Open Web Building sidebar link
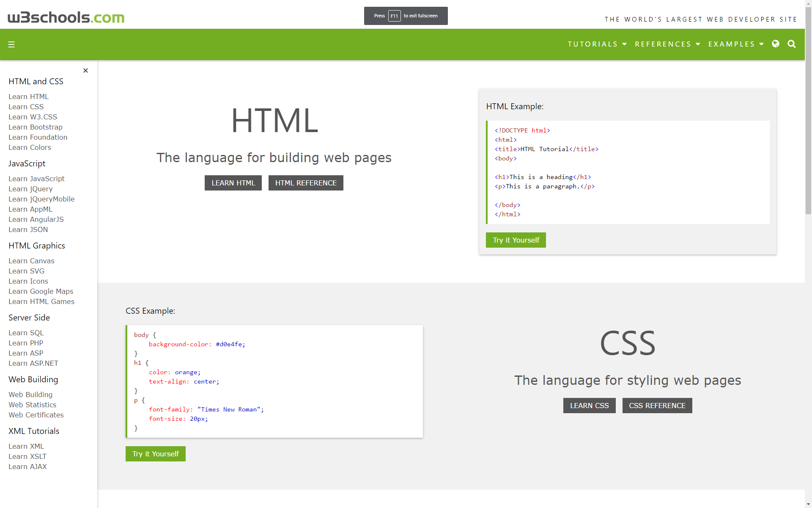Screen dimensions: 812x508 point(30,395)
